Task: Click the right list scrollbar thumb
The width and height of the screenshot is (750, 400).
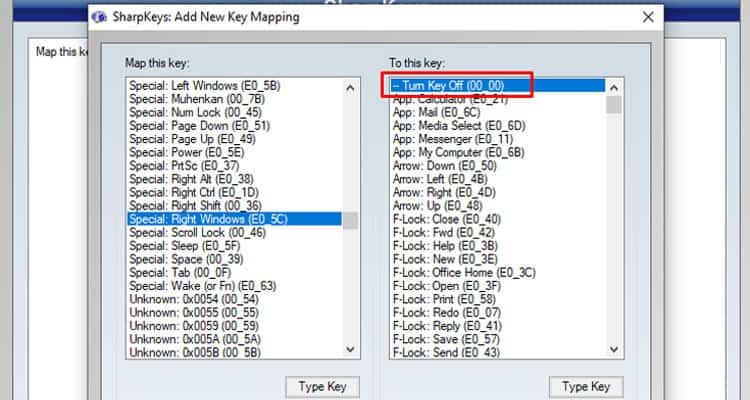Action: pos(614,104)
